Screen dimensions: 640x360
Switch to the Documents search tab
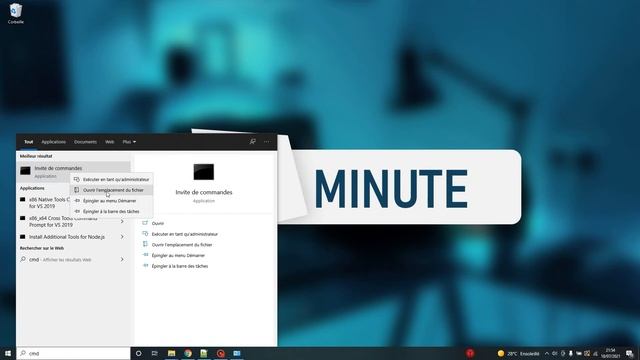pos(85,142)
